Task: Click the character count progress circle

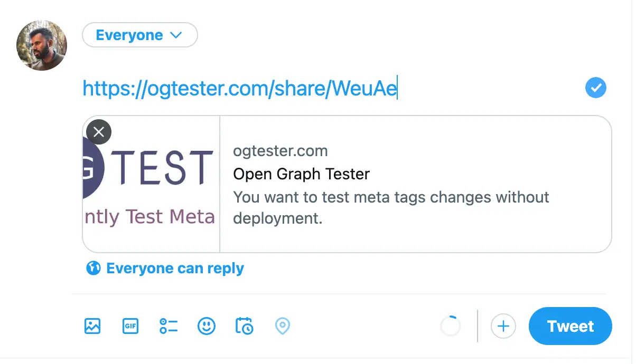Action: 451,326
